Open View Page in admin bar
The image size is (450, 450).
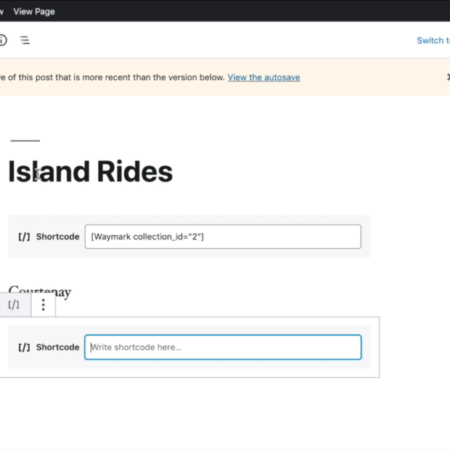coord(34,12)
